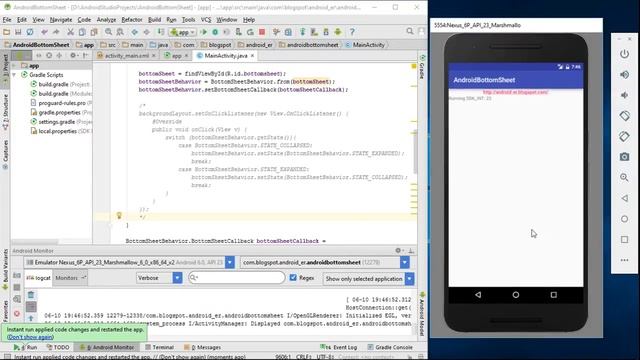Click emulator power button
640x360 pixels.
(x=624, y=54)
